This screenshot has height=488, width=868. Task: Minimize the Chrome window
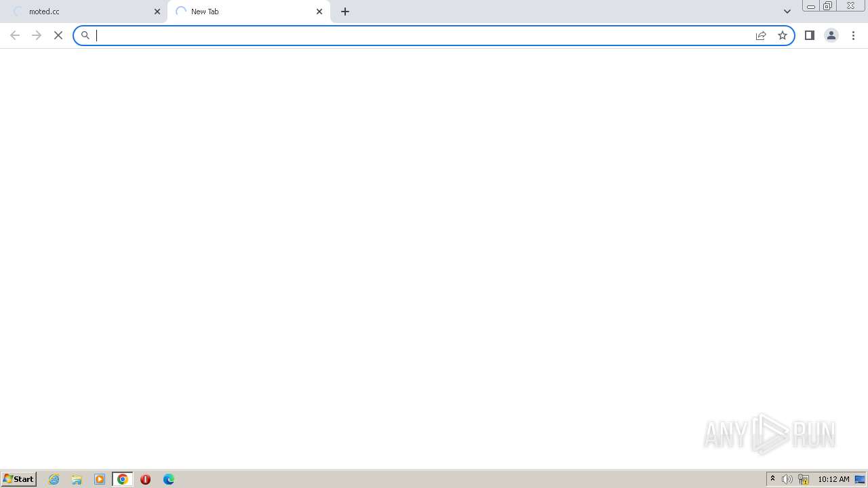(x=811, y=6)
